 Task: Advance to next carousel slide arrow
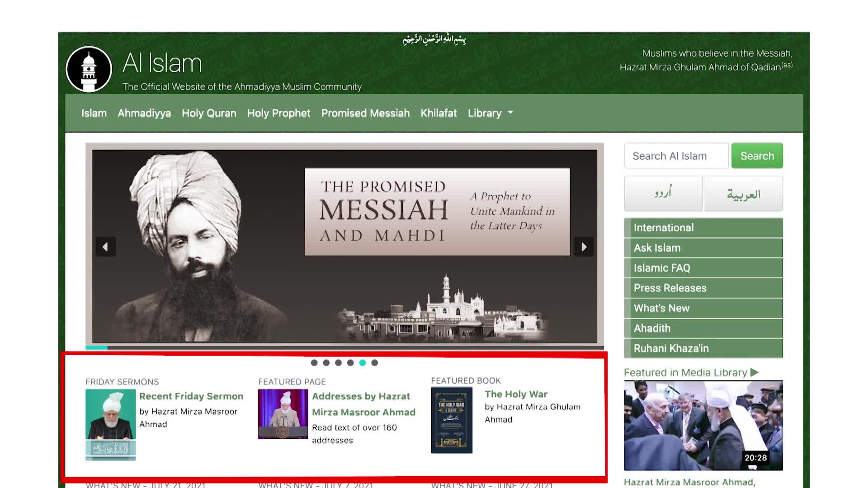pos(584,247)
